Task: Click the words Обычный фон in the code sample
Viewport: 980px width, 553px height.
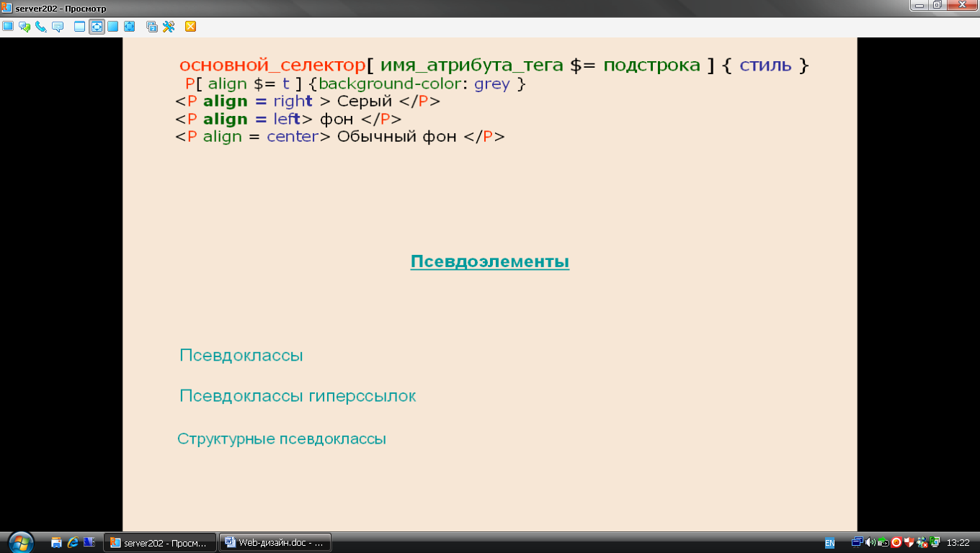Action: click(397, 137)
